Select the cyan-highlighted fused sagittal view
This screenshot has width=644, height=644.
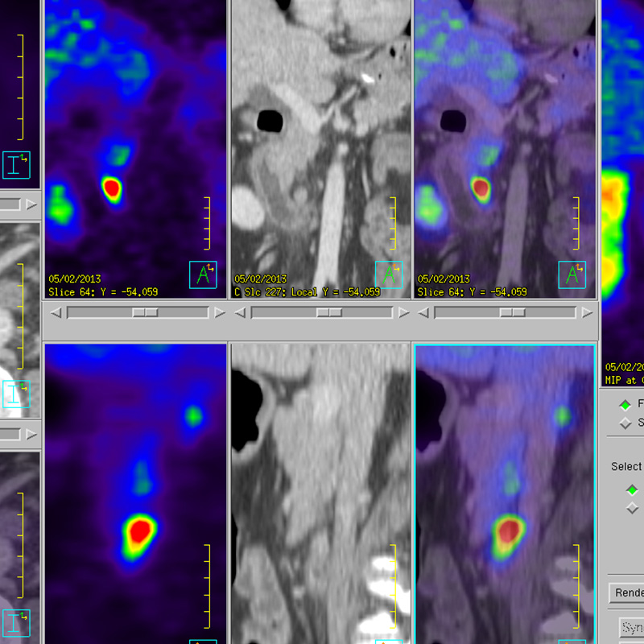point(506,494)
